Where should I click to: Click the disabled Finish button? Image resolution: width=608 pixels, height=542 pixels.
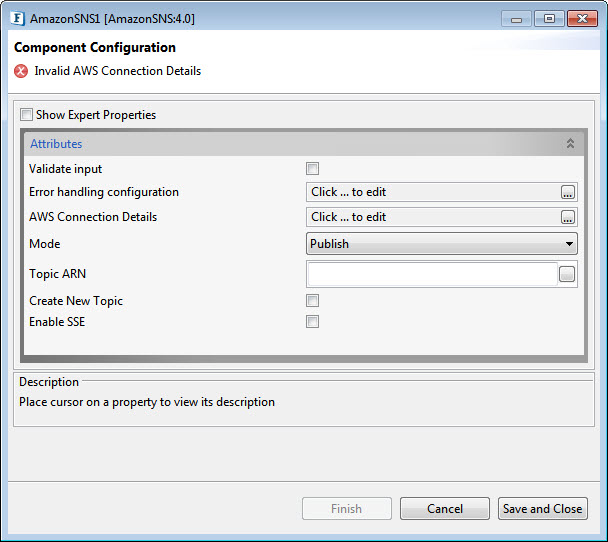coord(347,508)
